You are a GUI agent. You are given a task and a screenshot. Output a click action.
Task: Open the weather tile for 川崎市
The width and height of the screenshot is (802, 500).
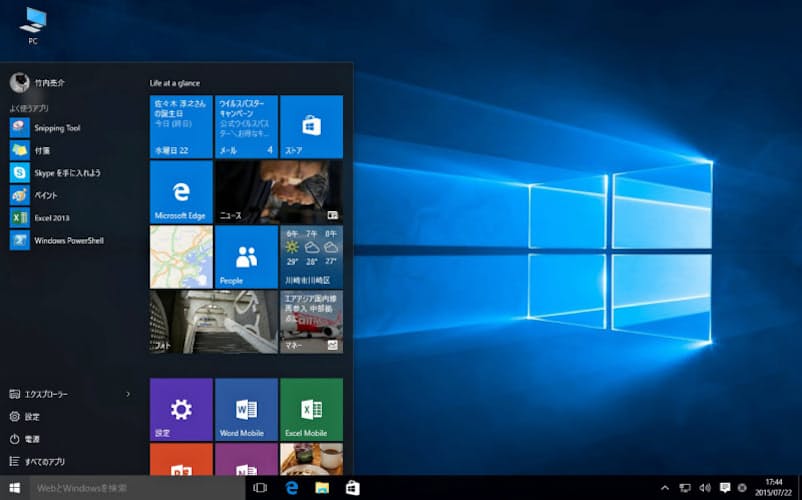[311, 256]
